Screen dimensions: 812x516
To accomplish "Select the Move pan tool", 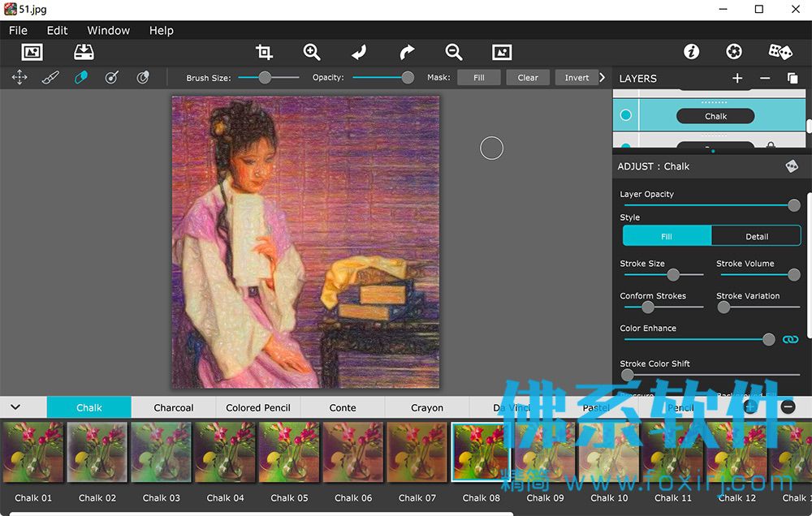I will (x=19, y=78).
